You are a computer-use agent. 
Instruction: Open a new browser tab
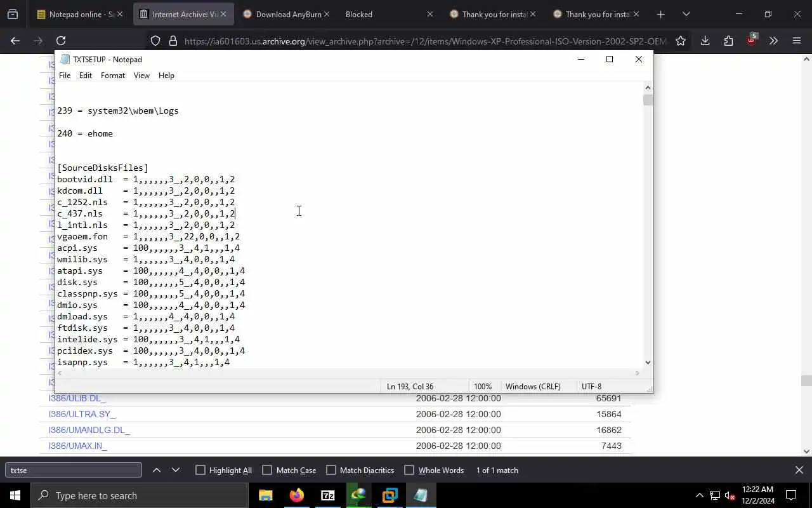(x=660, y=14)
